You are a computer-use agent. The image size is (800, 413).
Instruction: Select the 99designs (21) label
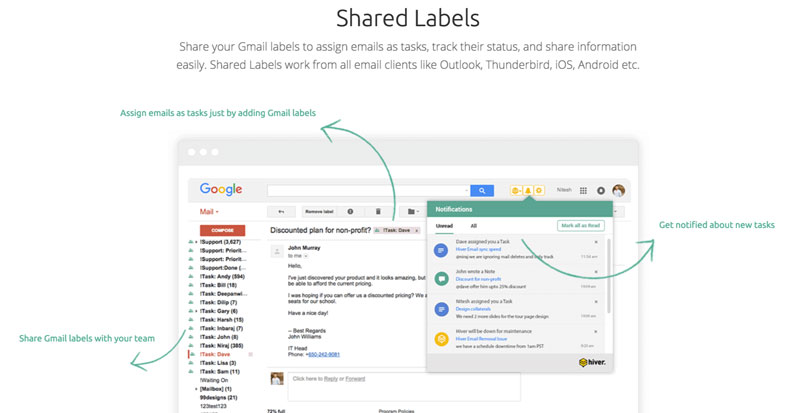218,398
